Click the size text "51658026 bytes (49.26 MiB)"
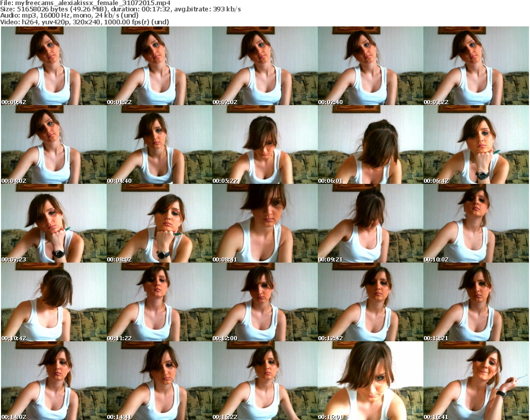Viewport: 530px width, 420px height. [62, 9]
